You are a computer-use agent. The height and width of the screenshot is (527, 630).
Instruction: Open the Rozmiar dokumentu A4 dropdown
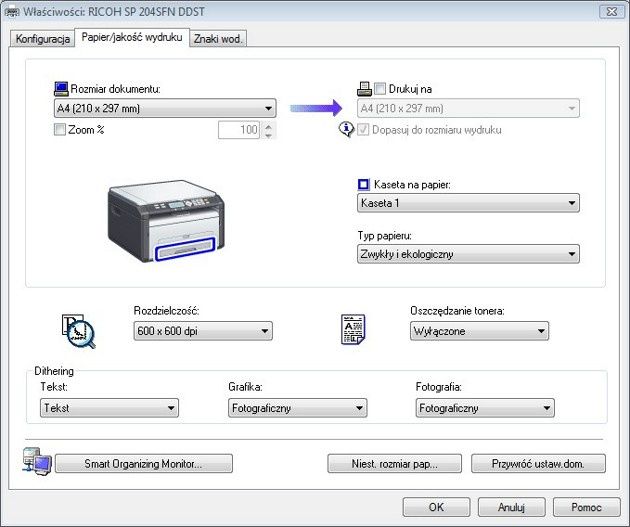[165, 108]
